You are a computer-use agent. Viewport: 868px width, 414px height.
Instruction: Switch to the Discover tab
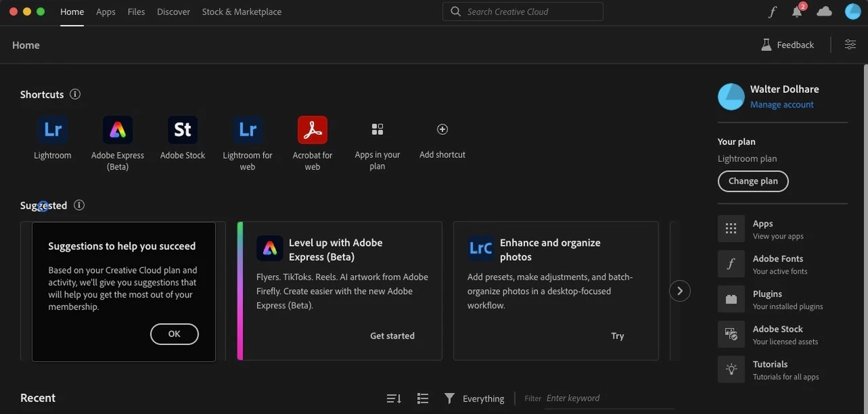point(174,12)
